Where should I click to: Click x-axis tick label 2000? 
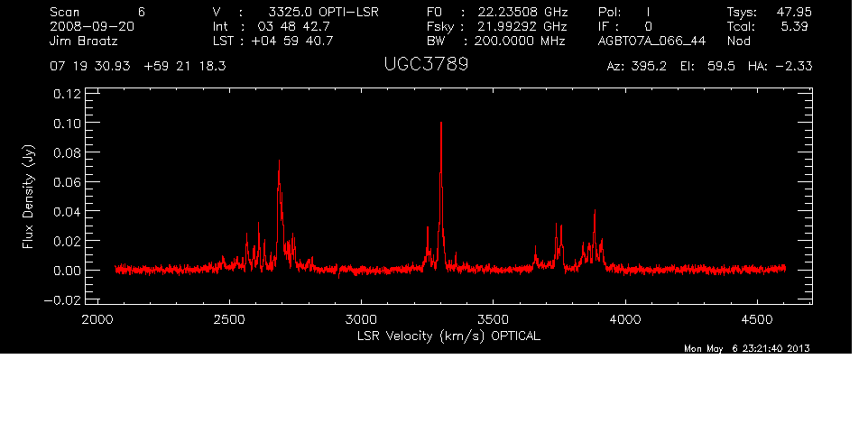point(97,319)
